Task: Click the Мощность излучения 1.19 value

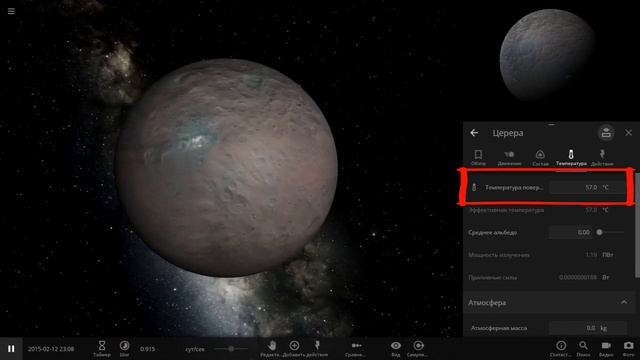Action: (x=591, y=255)
